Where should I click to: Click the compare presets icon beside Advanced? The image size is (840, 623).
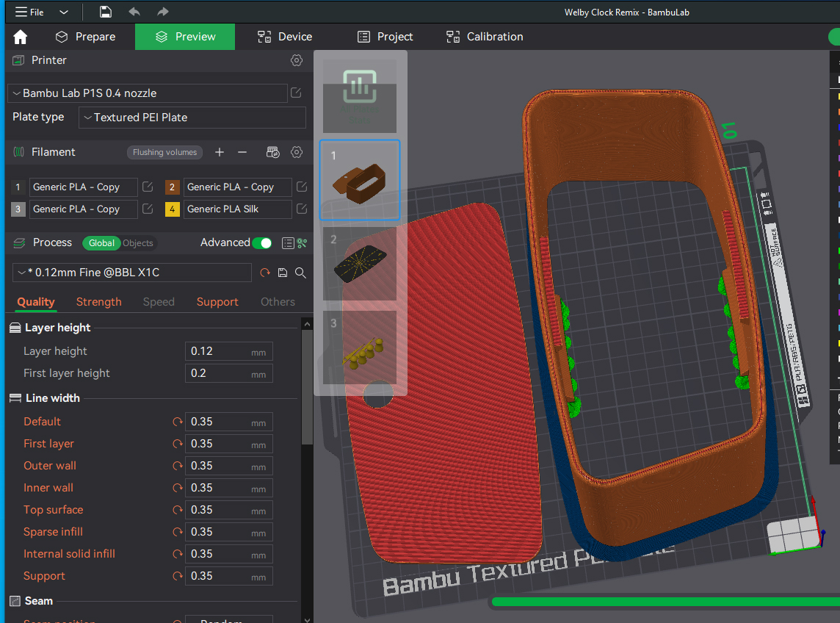[301, 243]
